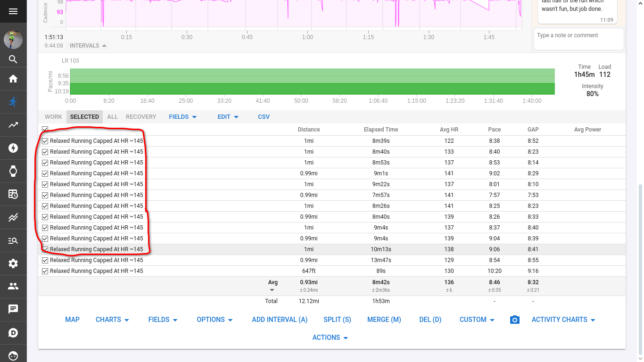Click the people community icon in sidebar
This screenshot has width=644, height=362.
tap(13, 287)
